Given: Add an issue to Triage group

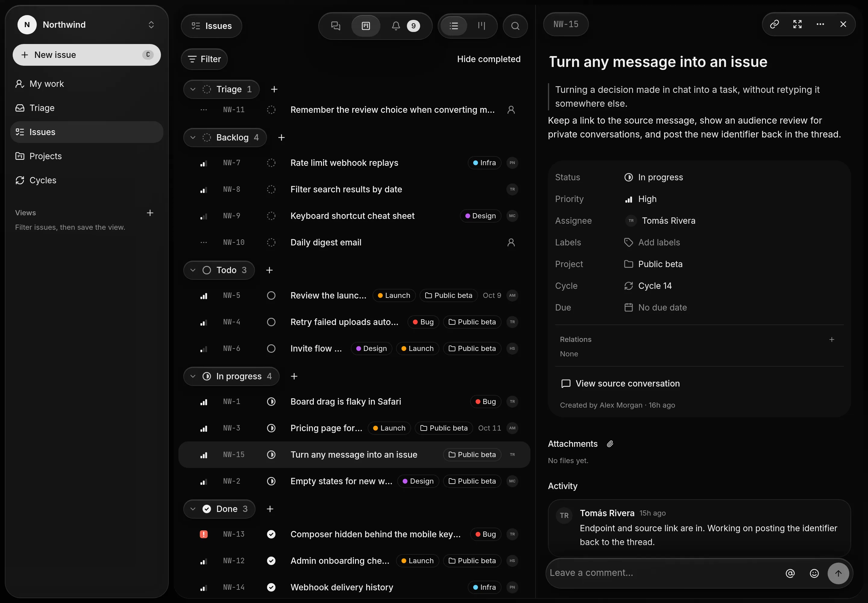Looking at the screenshot, I should coord(274,89).
